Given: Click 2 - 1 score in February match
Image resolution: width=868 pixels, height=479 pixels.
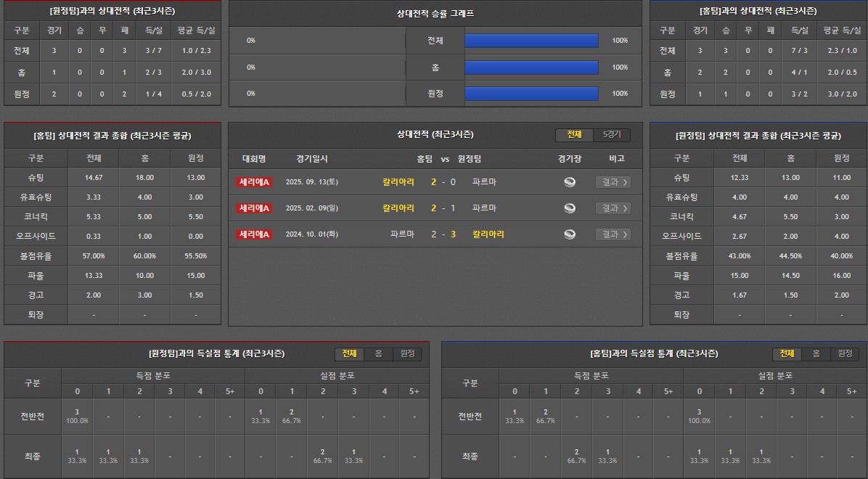Looking at the screenshot, I should pos(443,208).
